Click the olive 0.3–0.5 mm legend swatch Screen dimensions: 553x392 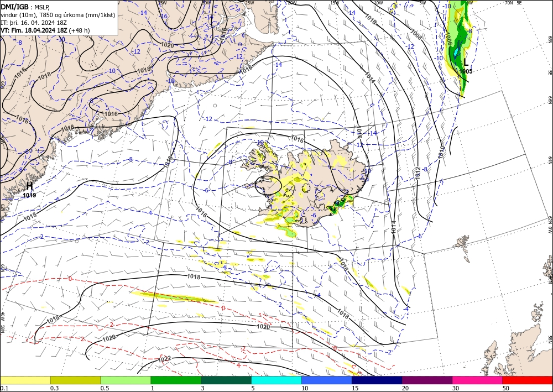click(75, 380)
